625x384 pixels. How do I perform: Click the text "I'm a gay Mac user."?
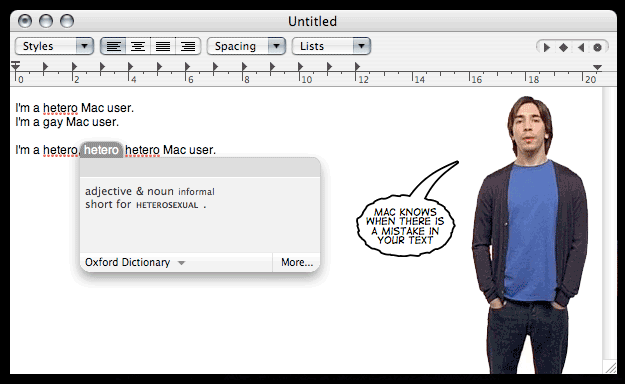[67, 122]
